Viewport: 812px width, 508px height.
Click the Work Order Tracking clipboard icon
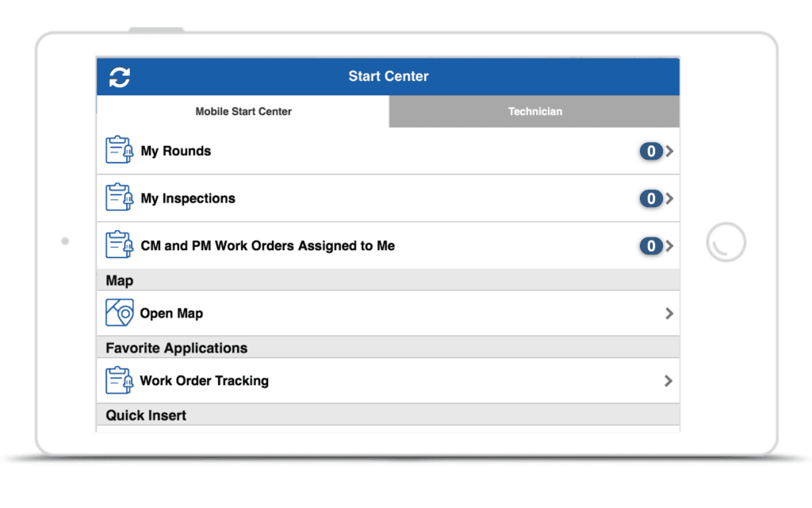click(119, 380)
